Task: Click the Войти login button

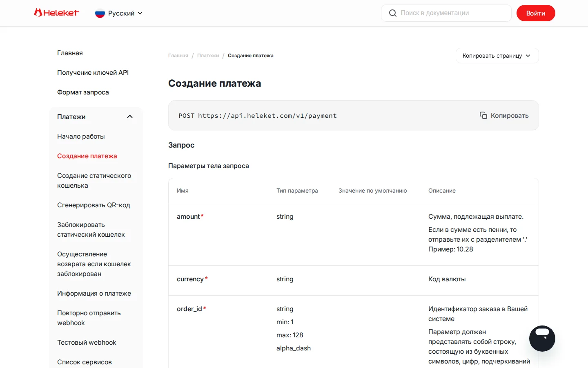Action: (x=536, y=13)
